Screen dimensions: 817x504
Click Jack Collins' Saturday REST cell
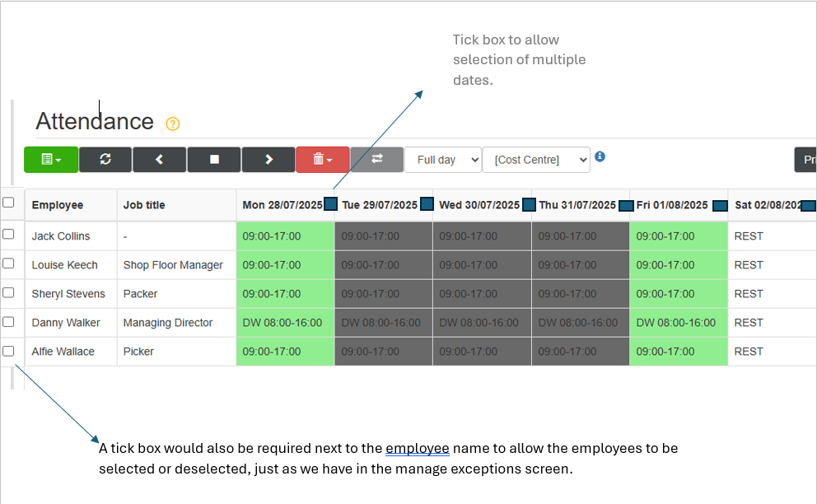pyautogui.click(x=772, y=236)
